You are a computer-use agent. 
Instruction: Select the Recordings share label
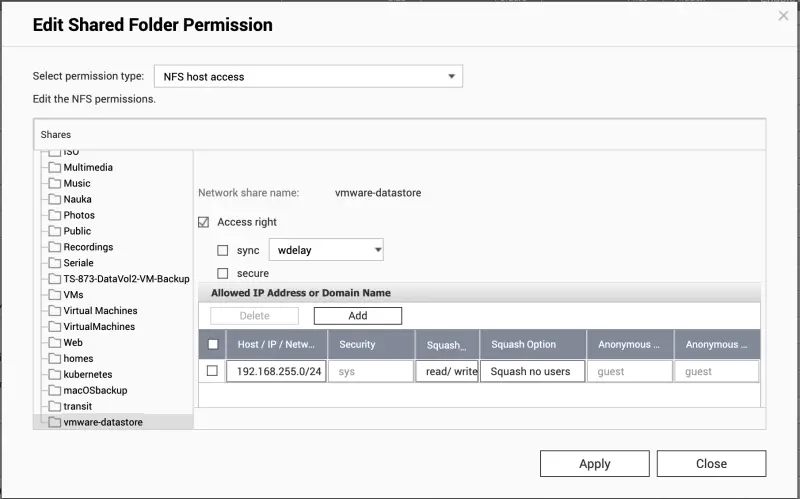[x=88, y=247]
